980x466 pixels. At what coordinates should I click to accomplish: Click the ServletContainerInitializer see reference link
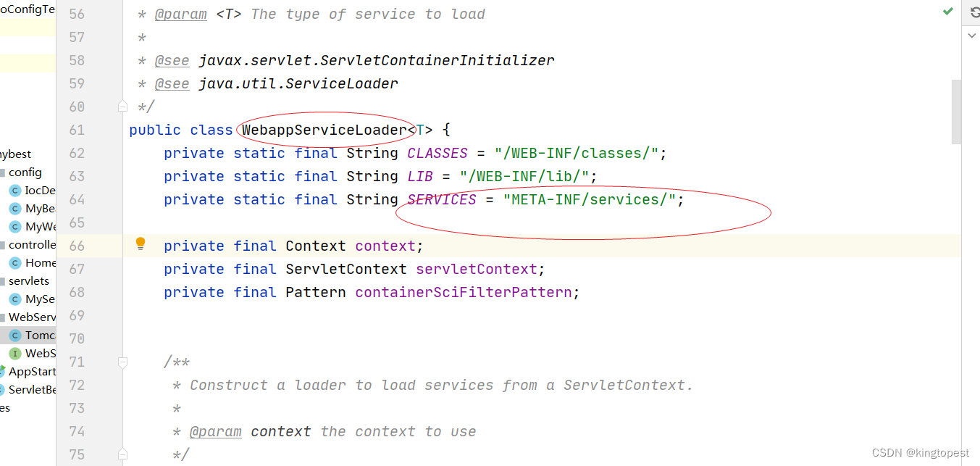coord(377,60)
